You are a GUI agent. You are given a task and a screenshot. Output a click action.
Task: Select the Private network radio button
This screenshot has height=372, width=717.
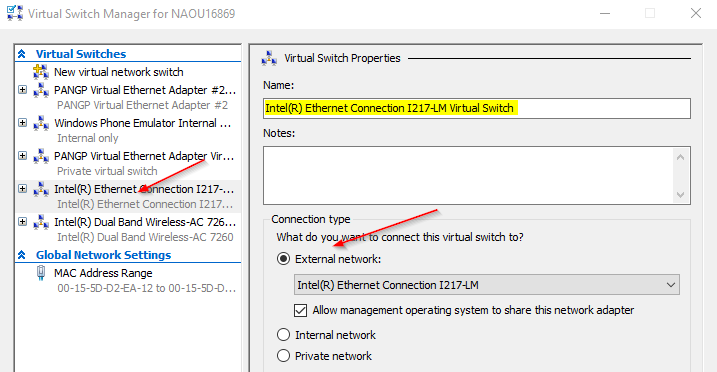[284, 356]
